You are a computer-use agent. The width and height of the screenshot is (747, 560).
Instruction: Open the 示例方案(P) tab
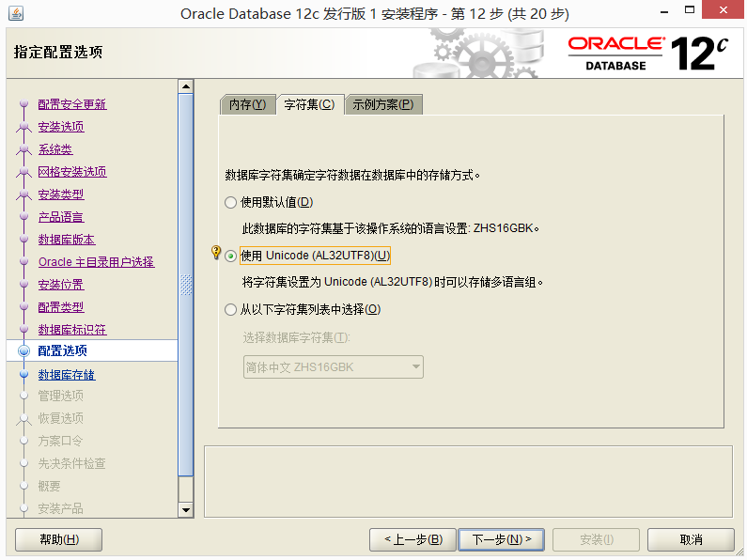point(383,104)
